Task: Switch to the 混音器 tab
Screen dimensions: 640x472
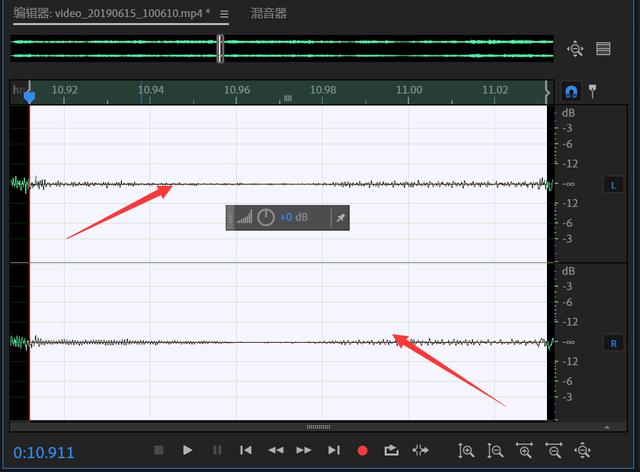Action: 268,13
